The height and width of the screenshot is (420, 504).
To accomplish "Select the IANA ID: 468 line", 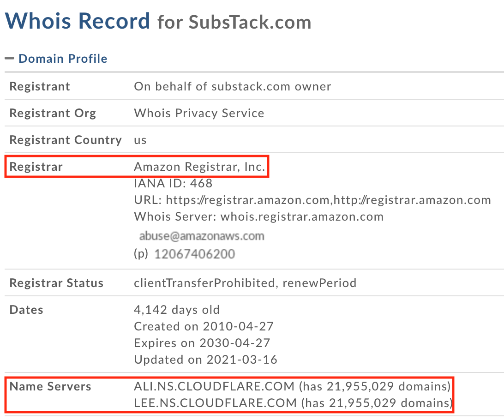I will click(x=173, y=183).
